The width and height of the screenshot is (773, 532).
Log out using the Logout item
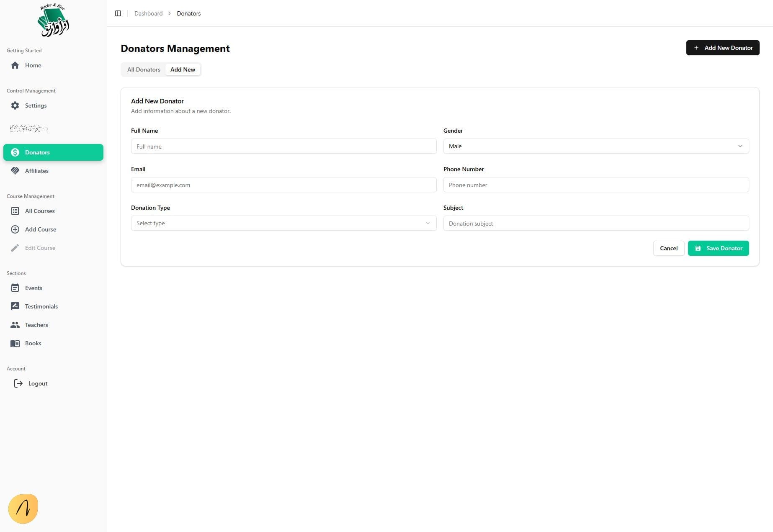coord(38,383)
